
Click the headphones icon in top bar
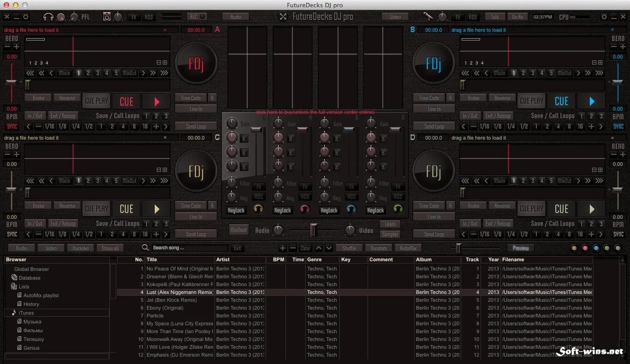(x=48, y=17)
